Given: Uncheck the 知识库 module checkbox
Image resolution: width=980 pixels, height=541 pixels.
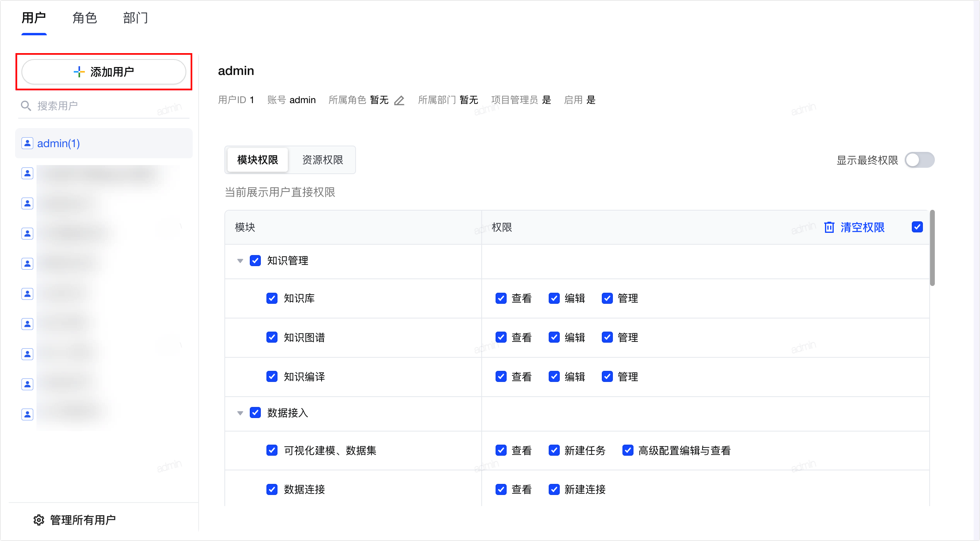Looking at the screenshot, I should coord(272,298).
